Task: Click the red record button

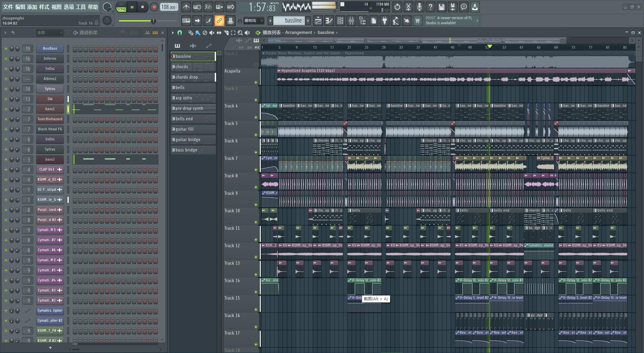Action: coord(154,7)
